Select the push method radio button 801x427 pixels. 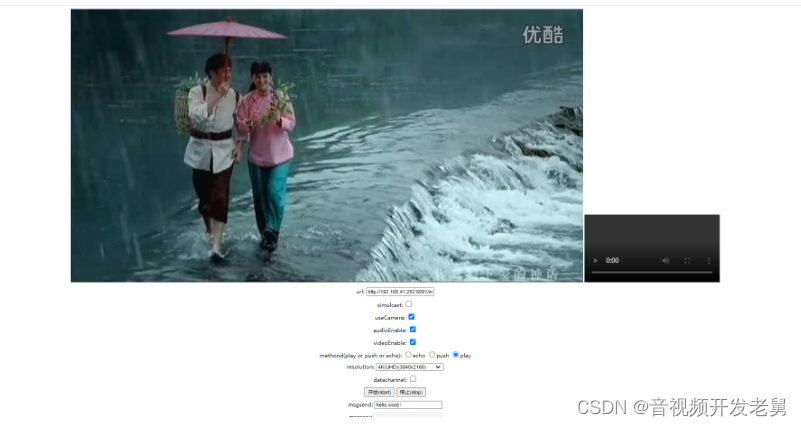(432, 354)
